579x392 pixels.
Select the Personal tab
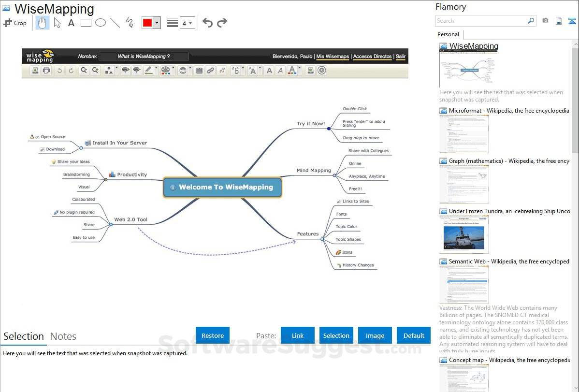pyautogui.click(x=448, y=34)
